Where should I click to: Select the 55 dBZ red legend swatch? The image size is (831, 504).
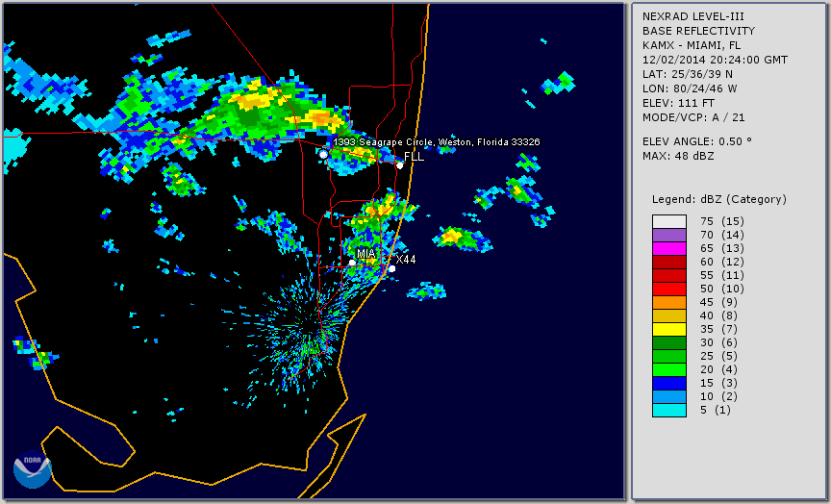click(669, 276)
